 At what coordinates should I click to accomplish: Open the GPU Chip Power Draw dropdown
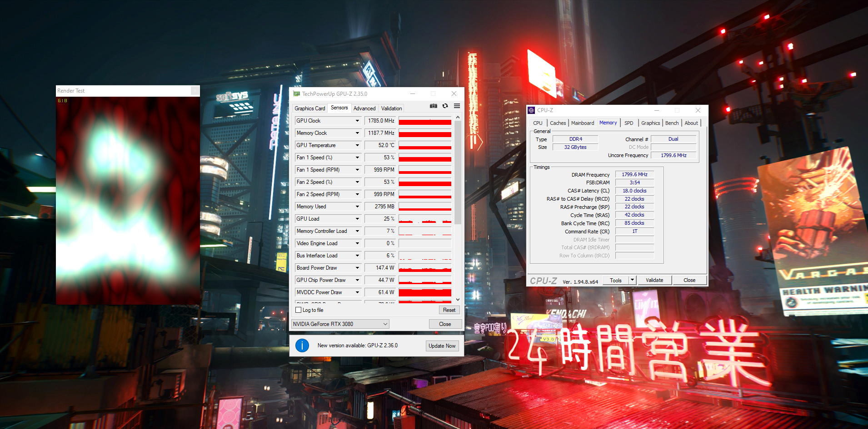tap(357, 280)
